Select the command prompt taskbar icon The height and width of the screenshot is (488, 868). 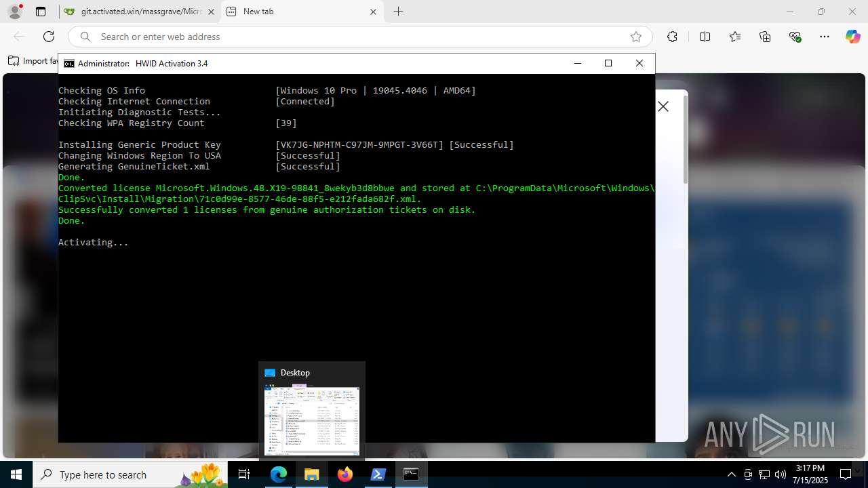coord(411,474)
